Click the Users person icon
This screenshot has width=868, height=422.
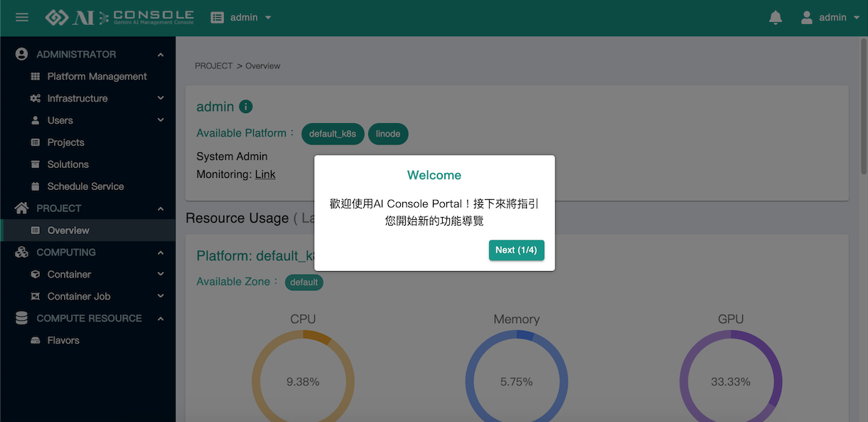(36, 120)
